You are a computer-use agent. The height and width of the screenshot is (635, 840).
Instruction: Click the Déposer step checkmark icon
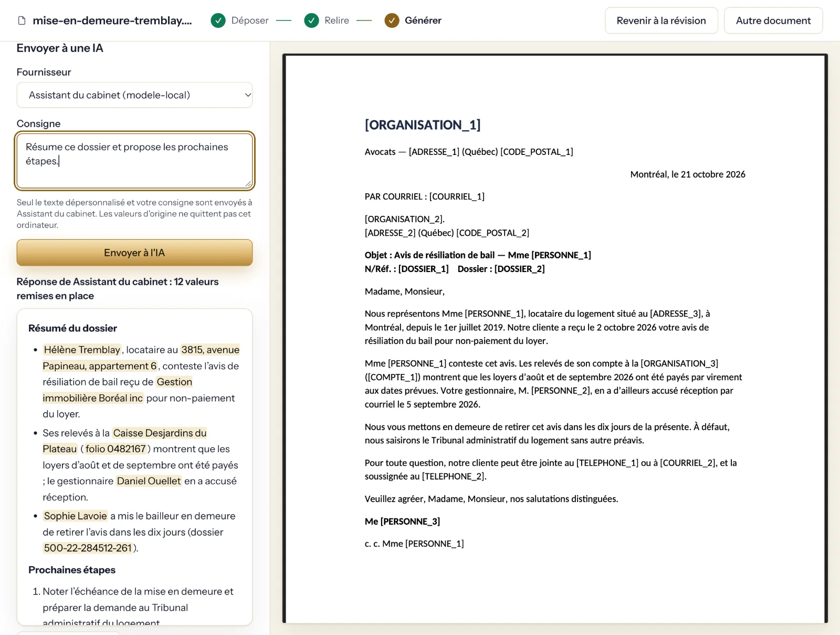[x=218, y=20]
